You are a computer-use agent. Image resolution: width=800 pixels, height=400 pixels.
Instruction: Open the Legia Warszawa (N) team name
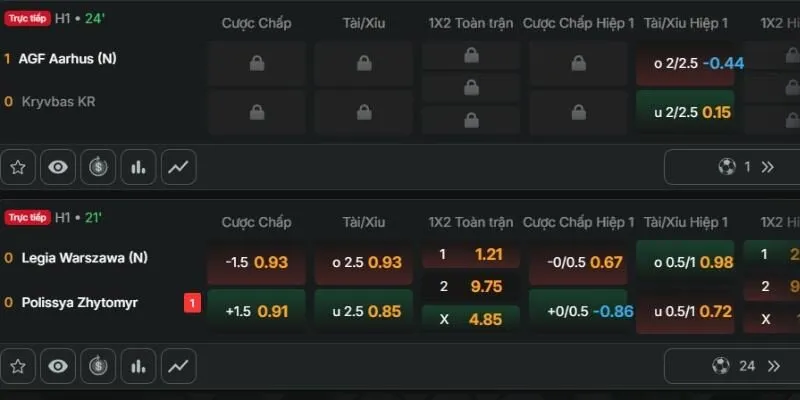[x=85, y=258]
